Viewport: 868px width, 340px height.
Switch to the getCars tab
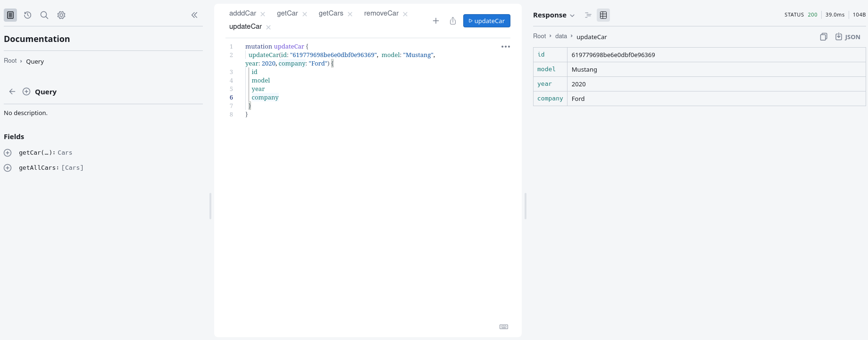click(331, 13)
